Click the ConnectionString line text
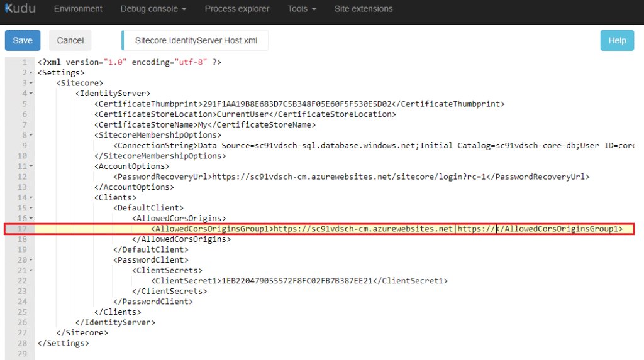 374,145
